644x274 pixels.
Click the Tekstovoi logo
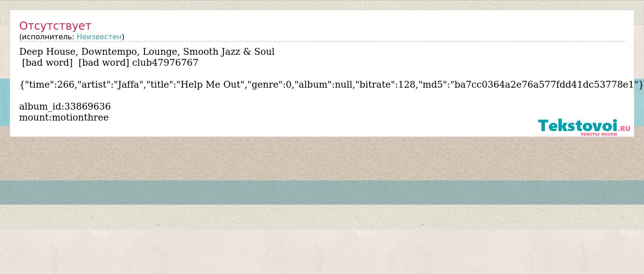pyautogui.click(x=584, y=126)
